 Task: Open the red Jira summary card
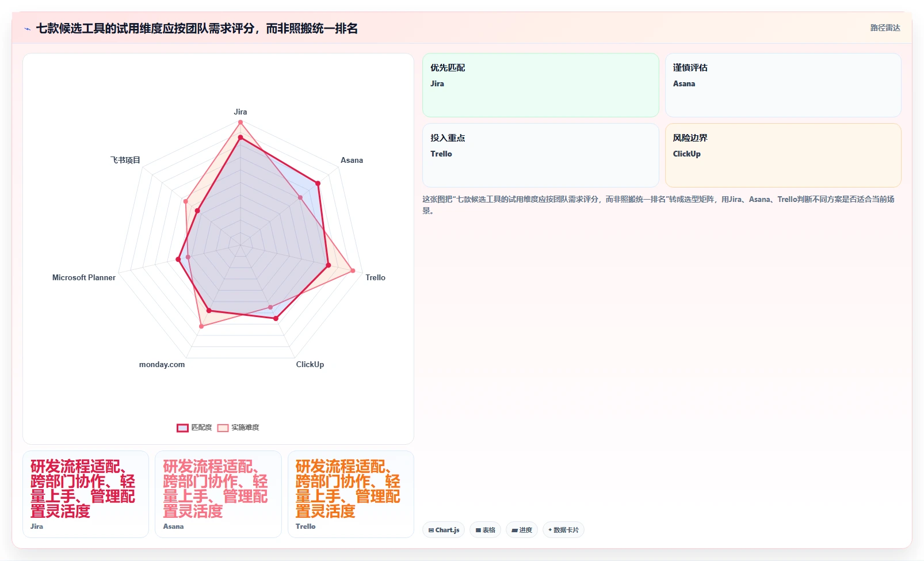click(86, 494)
